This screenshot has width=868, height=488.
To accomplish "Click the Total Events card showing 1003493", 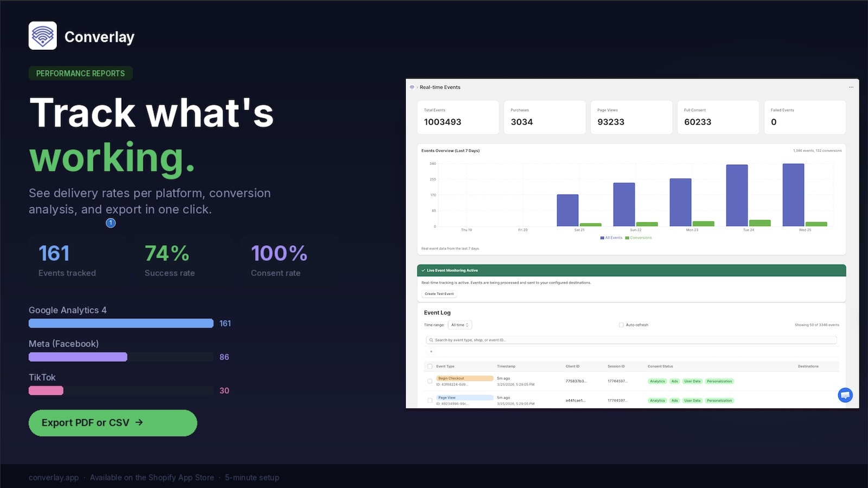I will click(458, 117).
